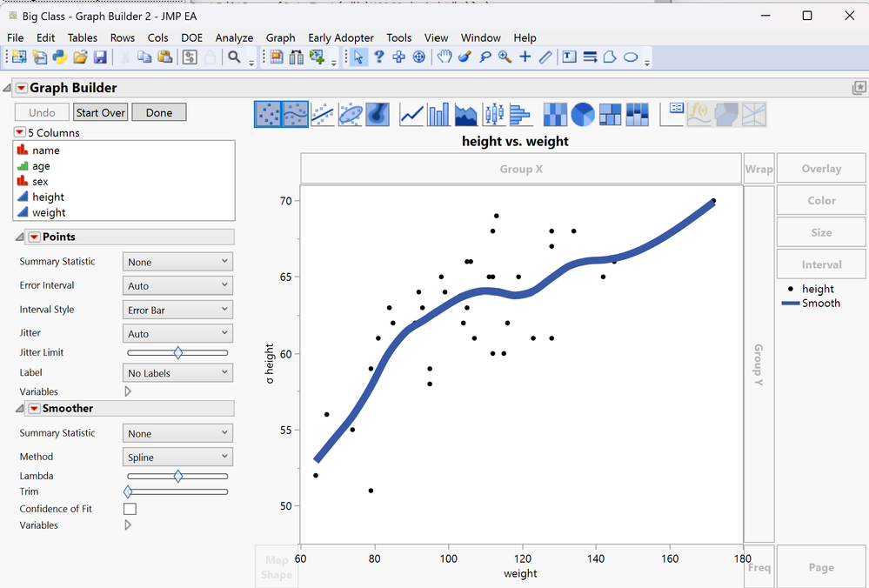Choose the Caption Box element
This screenshot has height=588, width=869.
click(x=672, y=114)
